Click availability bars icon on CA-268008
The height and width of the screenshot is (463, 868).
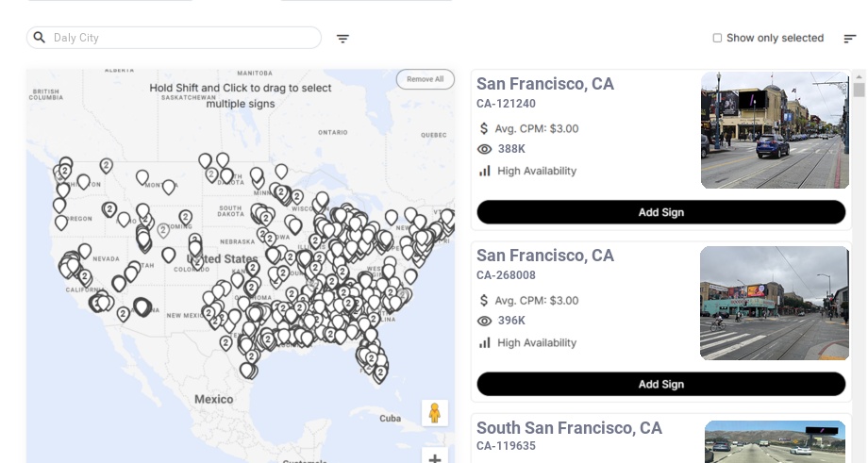click(x=485, y=342)
